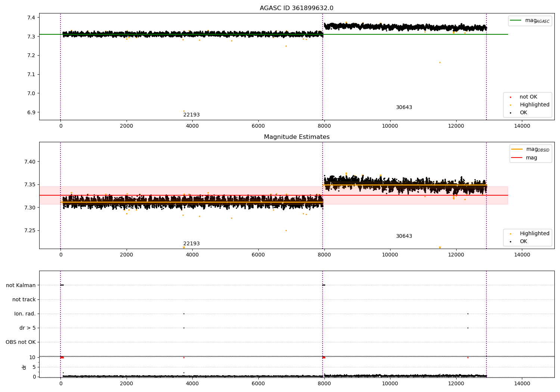Click the 7.40 y-axis tick in middle plot

point(29,162)
